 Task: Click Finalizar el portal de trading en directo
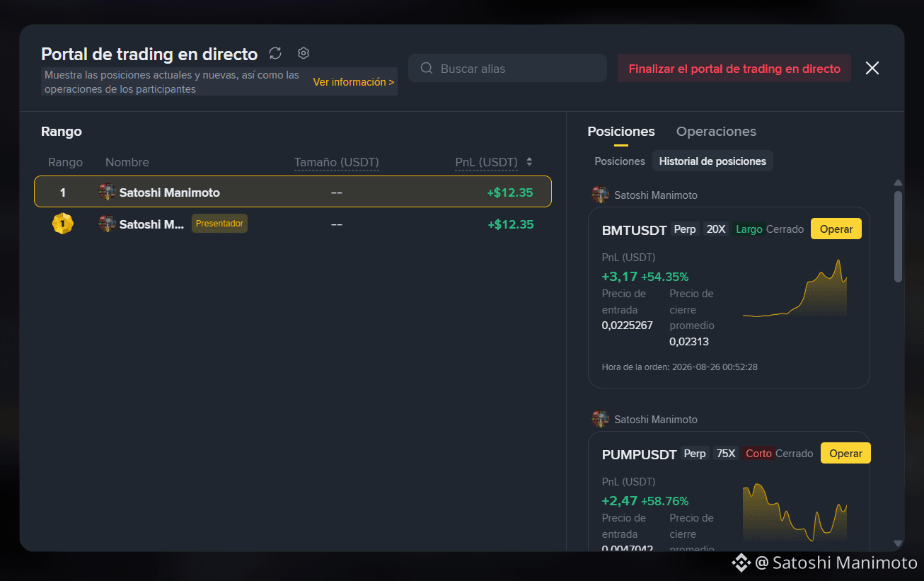734,69
